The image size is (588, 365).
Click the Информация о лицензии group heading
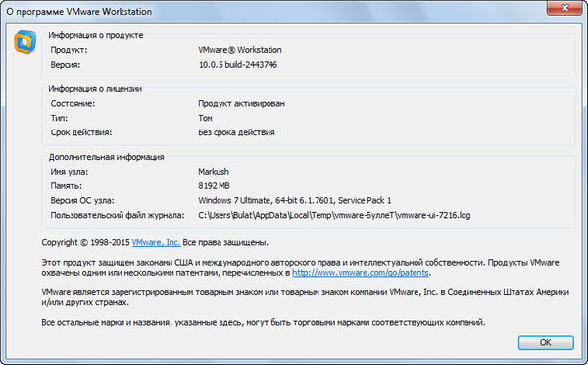[95, 89]
